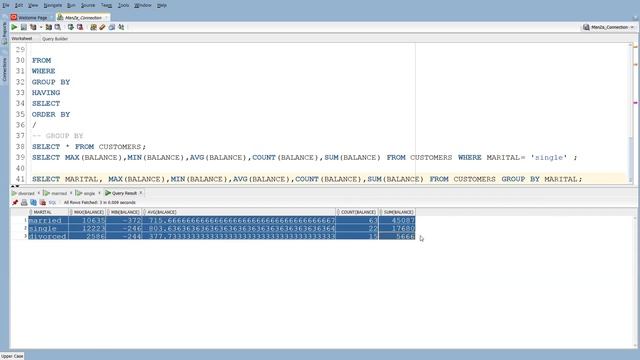
Task: Open the Window menu
Action: [x=143, y=5]
